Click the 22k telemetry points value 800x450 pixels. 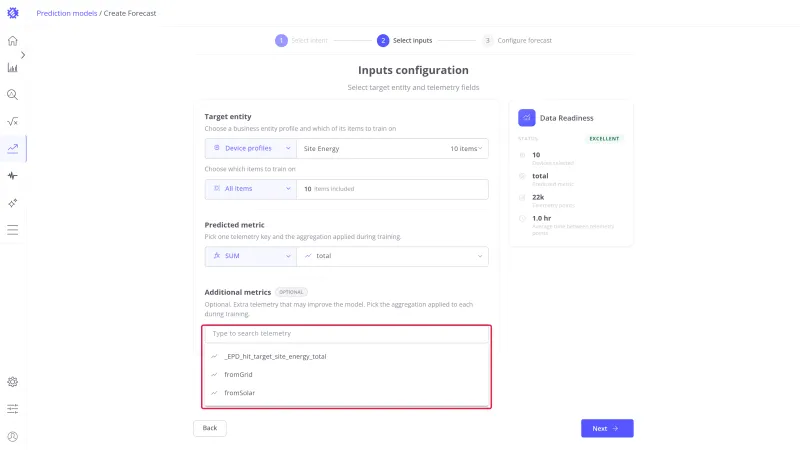[538, 197]
